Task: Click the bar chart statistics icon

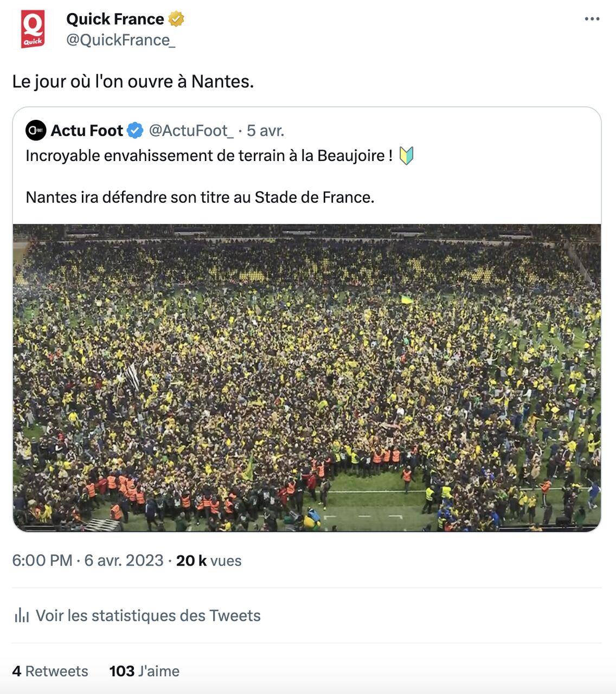Action: click(22, 615)
